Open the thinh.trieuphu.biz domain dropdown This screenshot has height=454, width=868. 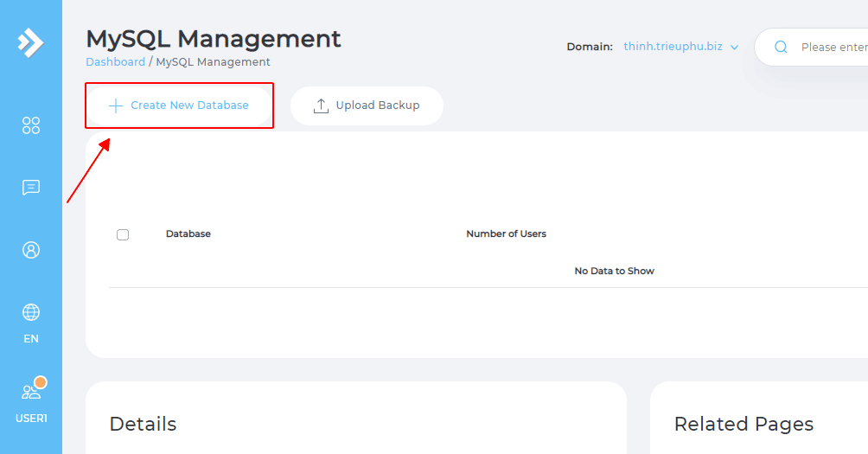click(673, 47)
